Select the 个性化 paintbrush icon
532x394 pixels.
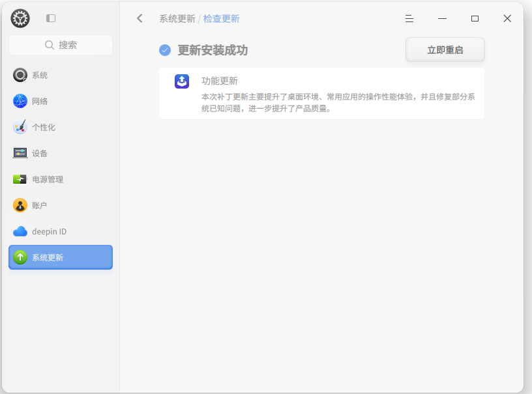pyautogui.click(x=20, y=127)
